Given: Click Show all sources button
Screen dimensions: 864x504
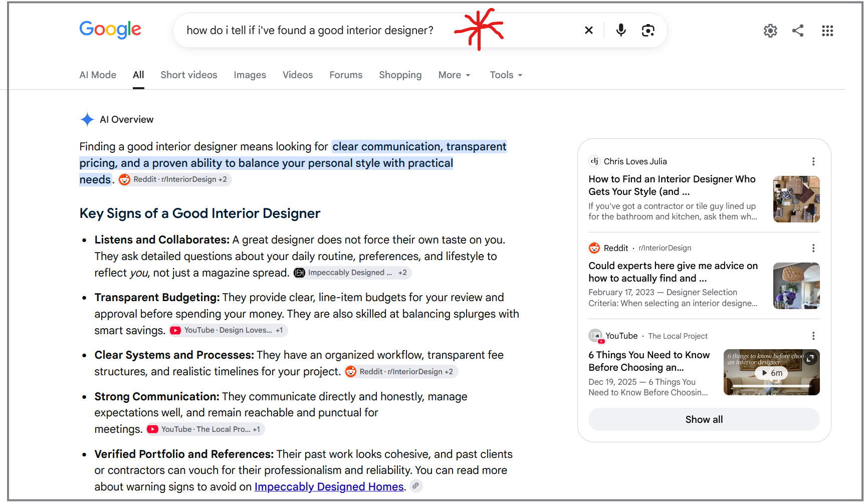Looking at the screenshot, I should pyautogui.click(x=704, y=419).
